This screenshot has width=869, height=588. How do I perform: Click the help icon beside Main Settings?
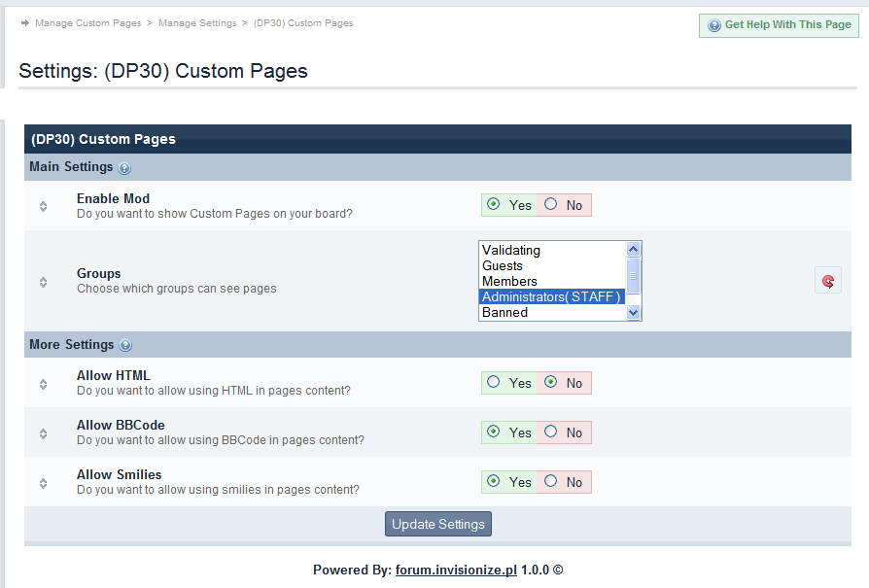point(124,168)
